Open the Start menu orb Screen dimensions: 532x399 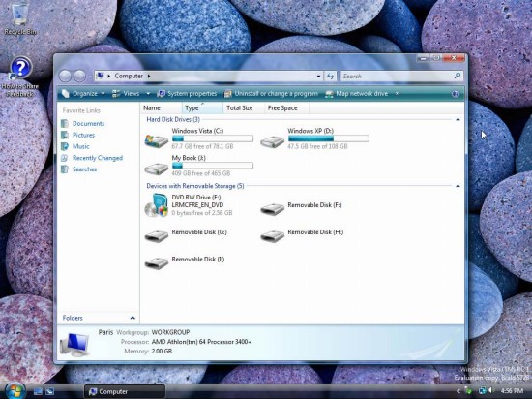point(15,390)
